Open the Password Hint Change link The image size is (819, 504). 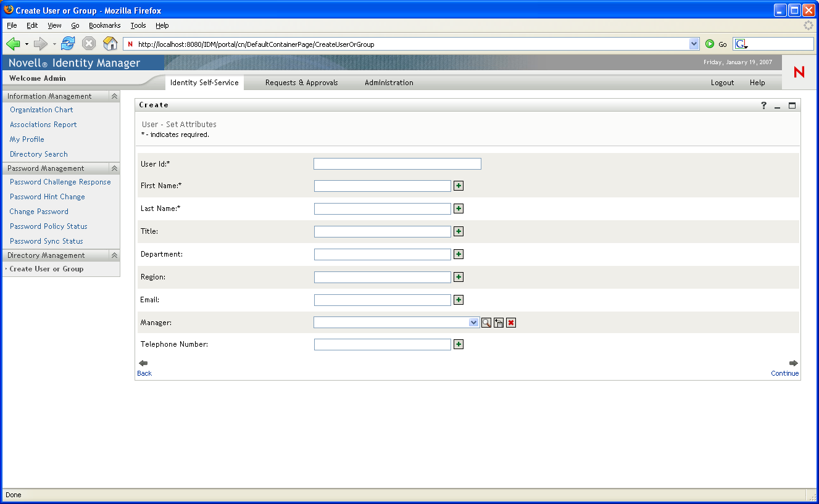48,197
